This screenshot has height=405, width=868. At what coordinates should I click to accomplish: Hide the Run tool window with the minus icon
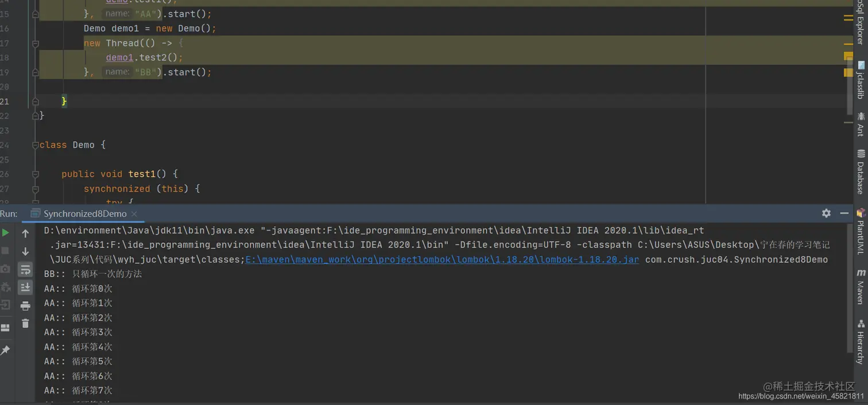pos(844,213)
